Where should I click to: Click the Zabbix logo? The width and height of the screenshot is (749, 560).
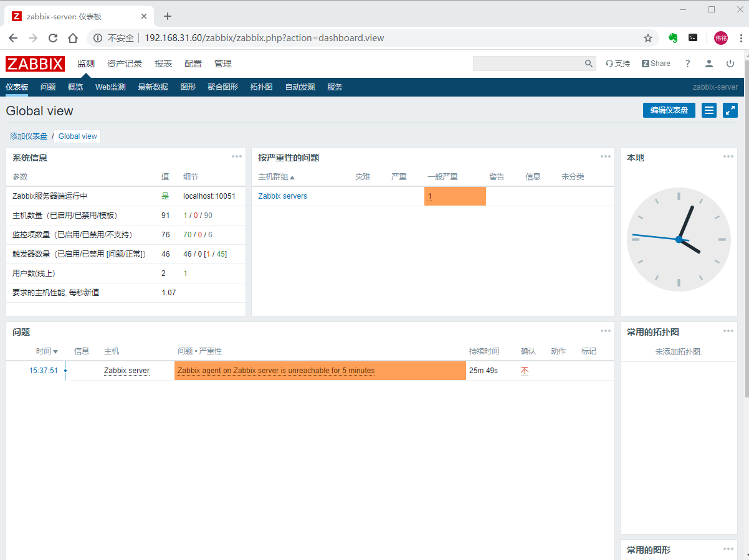pyautogui.click(x=35, y=64)
